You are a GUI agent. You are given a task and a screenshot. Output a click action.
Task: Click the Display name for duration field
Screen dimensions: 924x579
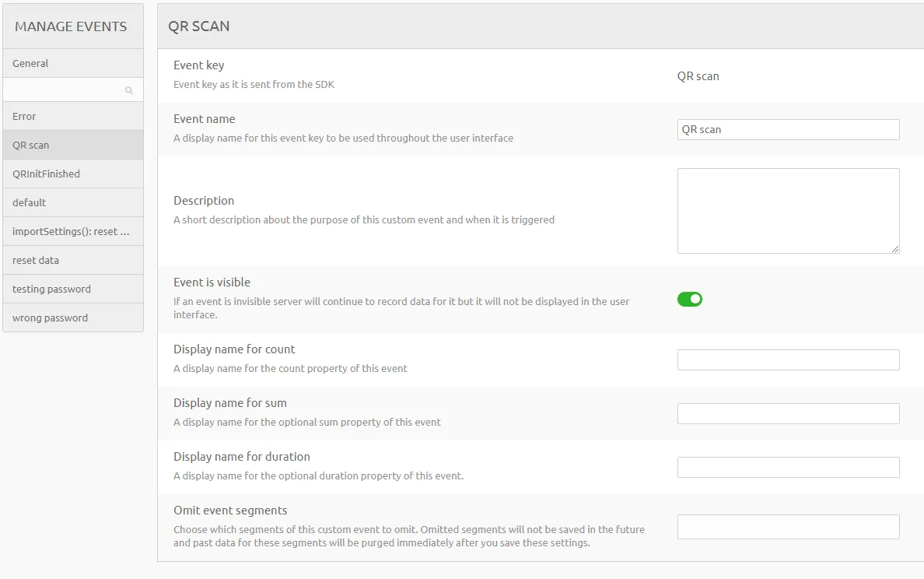[x=788, y=467]
